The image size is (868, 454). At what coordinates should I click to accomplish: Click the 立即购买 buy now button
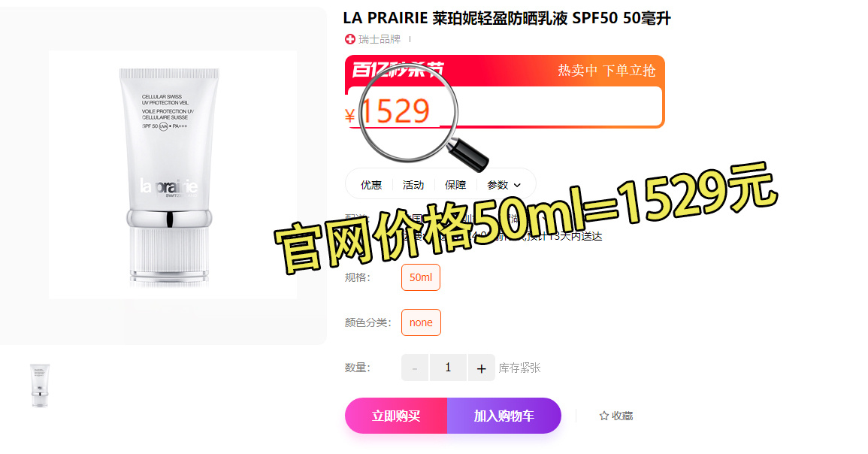coord(396,416)
